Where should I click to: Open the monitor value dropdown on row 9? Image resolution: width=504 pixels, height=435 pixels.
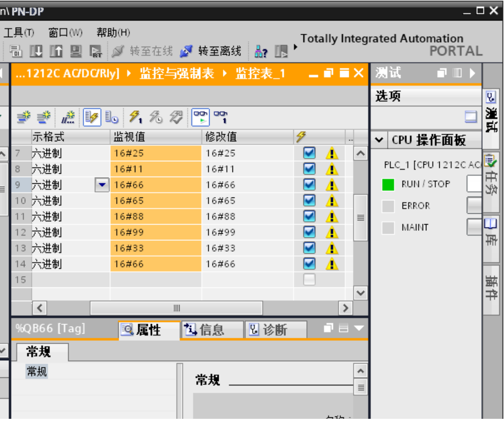(102, 185)
